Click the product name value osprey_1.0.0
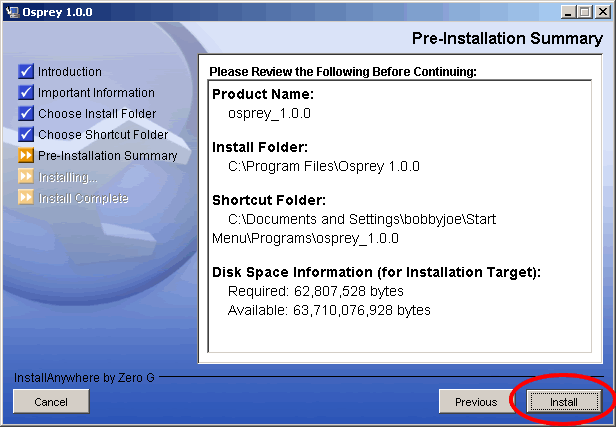The width and height of the screenshot is (616, 427). tap(269, 113)
